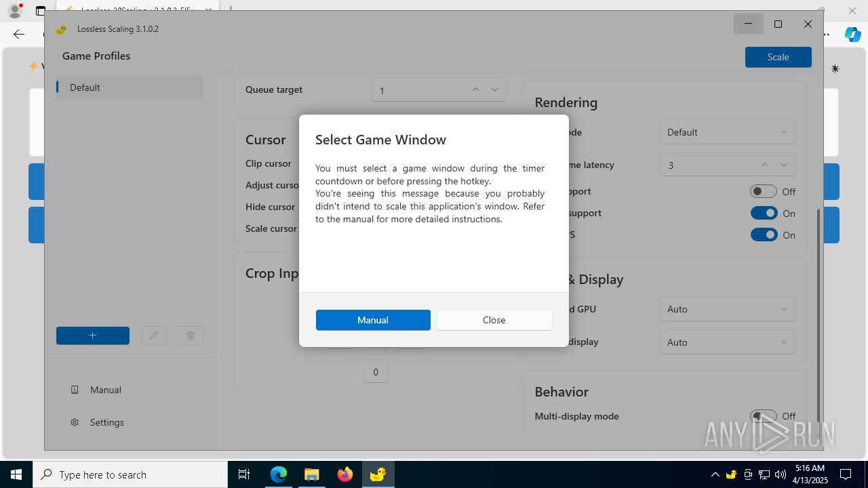Increase the frame latency value
Screen dimensions: 868x488
pos(765,165)
